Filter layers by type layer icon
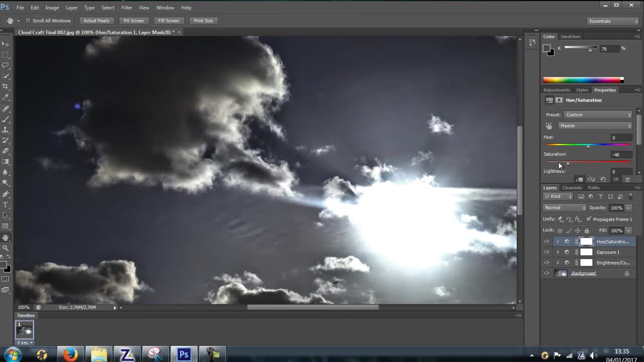Screen dimensions: 644x362 click(600, 197)
